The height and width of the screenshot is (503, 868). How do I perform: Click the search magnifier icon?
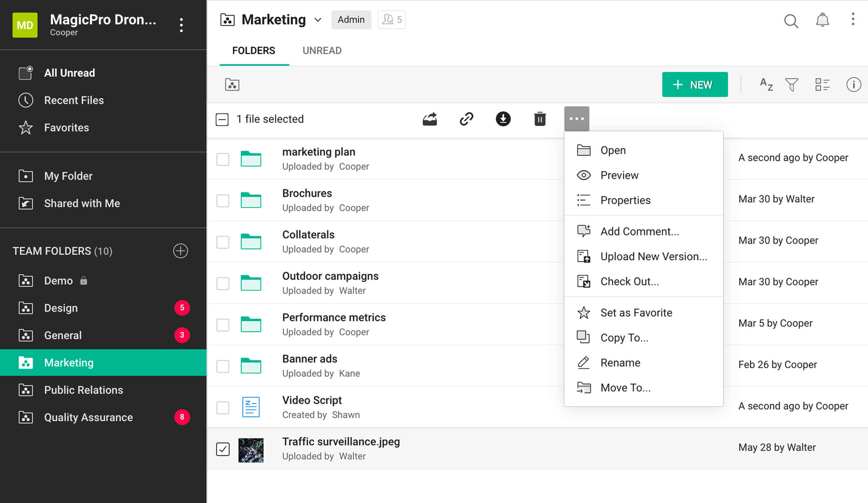(x=791, y=20)
